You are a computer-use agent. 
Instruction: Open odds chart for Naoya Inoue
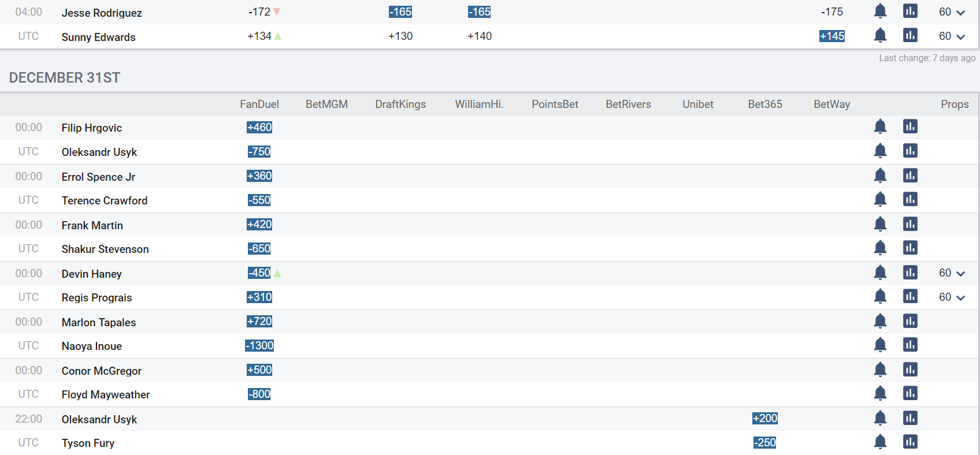[910, 345]
